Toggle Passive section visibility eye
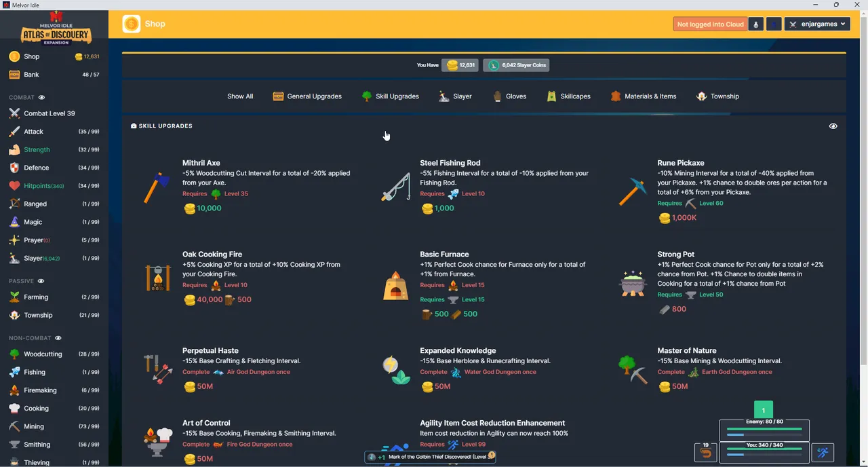The image size is (868, 467). click(x=41, y=281)
